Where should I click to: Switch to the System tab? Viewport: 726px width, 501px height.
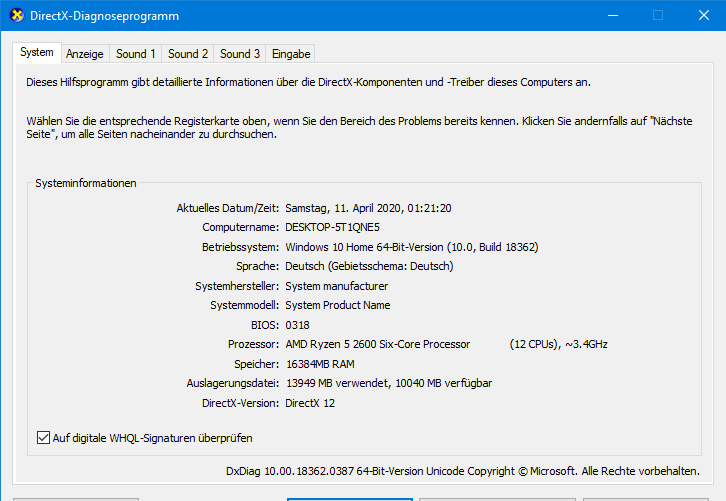[x=37, y=52]
